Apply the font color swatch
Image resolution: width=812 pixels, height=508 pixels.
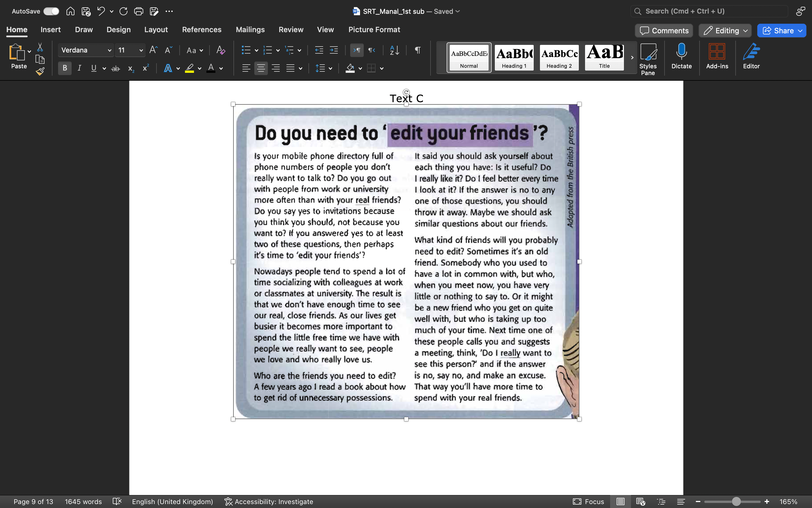click(211, 68)
